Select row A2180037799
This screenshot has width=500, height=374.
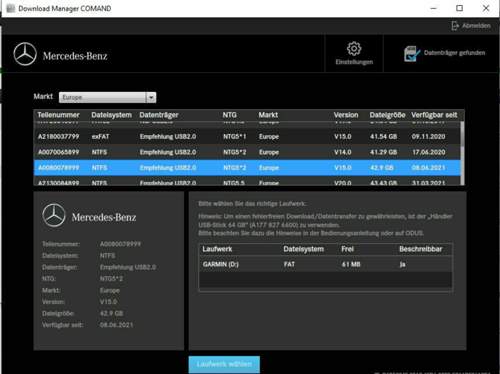click(x=247, y=137)
